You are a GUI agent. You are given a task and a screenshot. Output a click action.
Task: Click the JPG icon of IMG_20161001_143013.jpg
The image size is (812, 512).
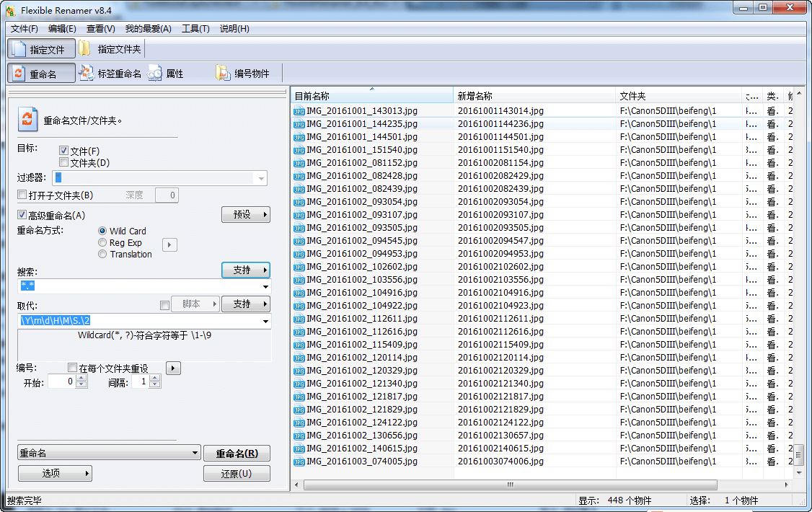tap(299, 111)
